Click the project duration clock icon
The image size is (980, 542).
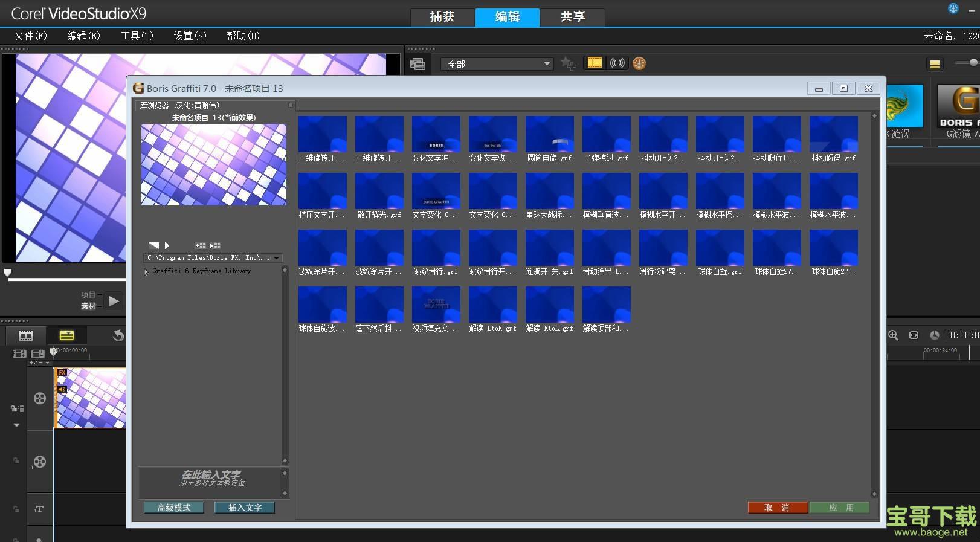coord(935,335)
